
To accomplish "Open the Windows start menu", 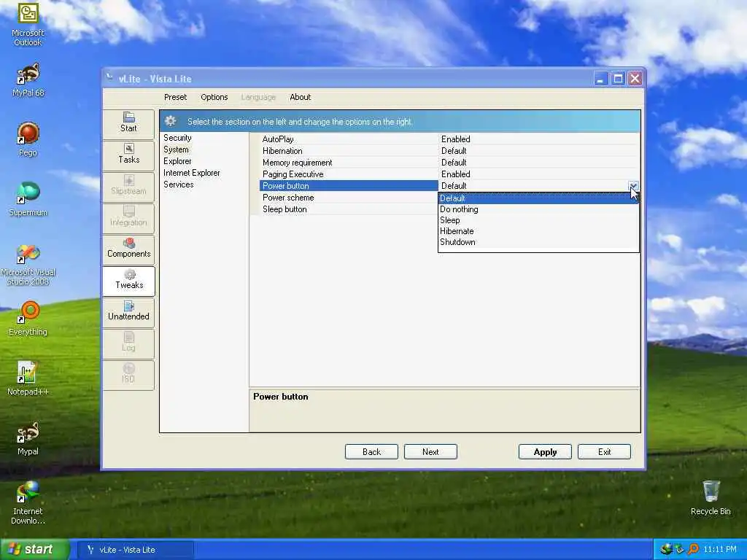I will [35, 550].
